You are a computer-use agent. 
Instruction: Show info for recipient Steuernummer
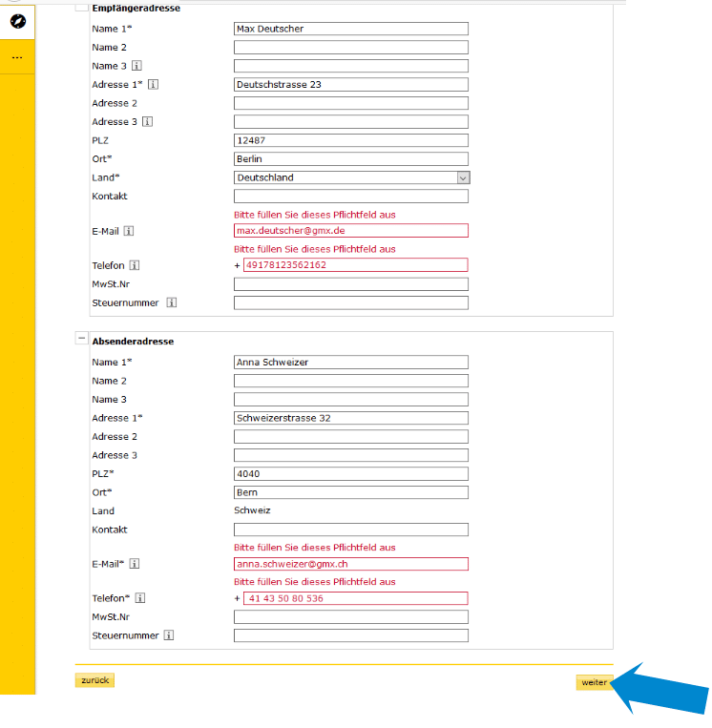(x=172, y=302)
